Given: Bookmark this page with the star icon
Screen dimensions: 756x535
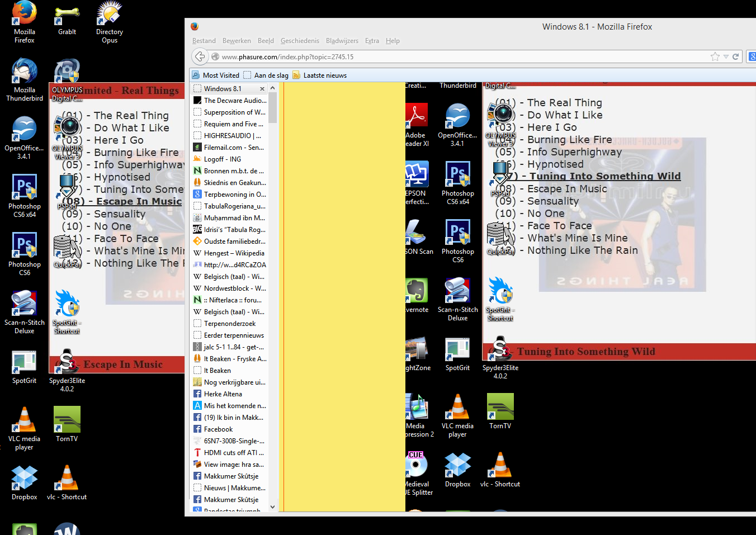Looking at the screenshot, I should [x=715, y=56].
